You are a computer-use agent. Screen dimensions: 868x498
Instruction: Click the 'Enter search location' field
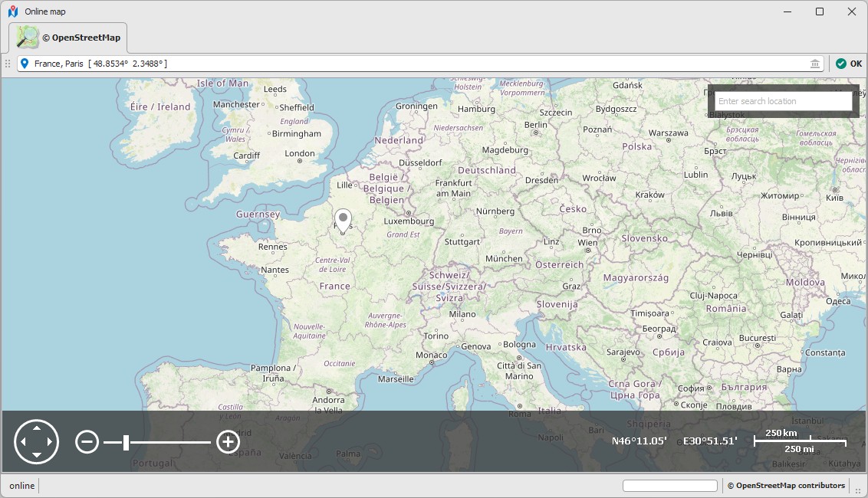(783, 101)
